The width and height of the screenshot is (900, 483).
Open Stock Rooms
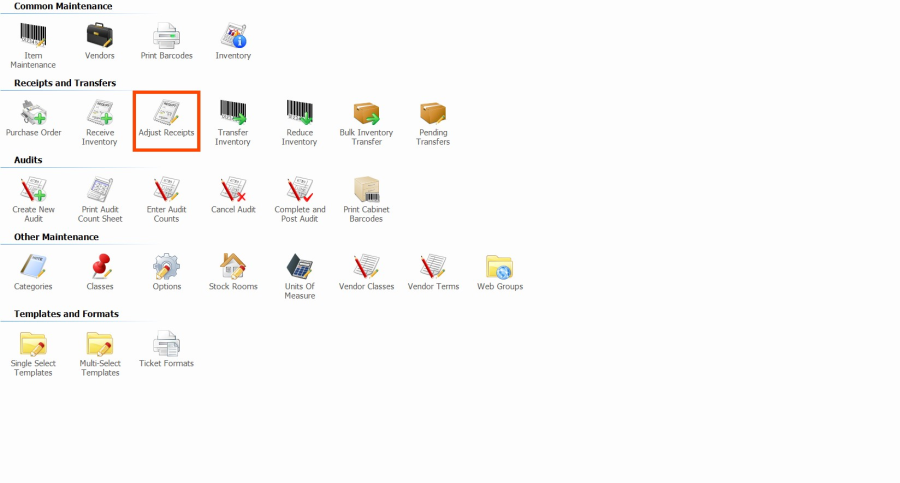233,267
